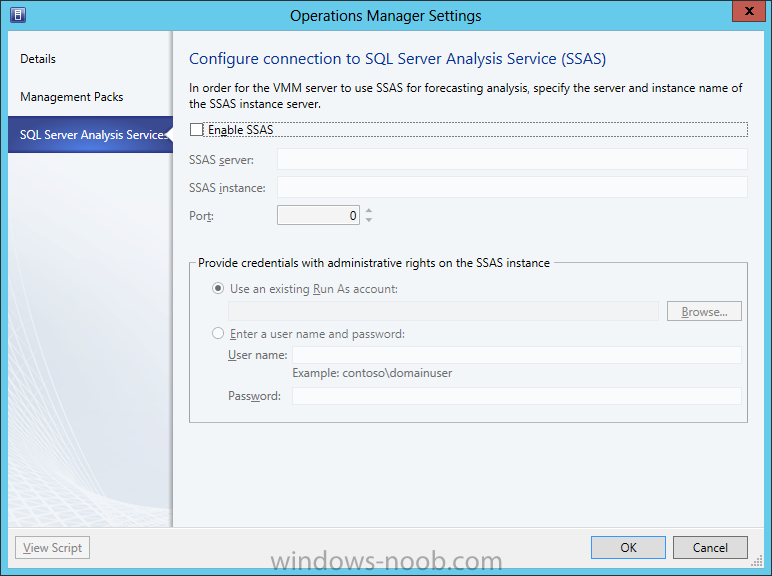Click into the Port number box
Viewport: 772px width, 576px height.
[x=318, y=215]
